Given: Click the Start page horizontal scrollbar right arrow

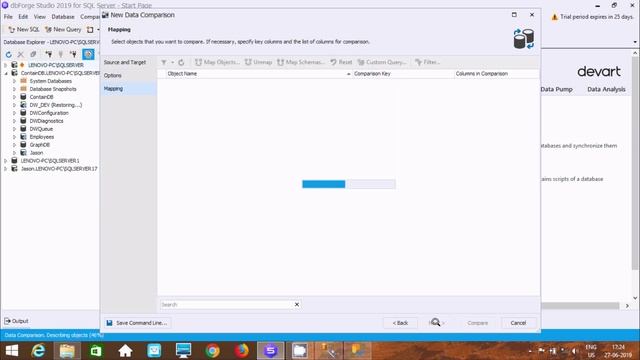Looking at the screenshot, I should [627, 306].
